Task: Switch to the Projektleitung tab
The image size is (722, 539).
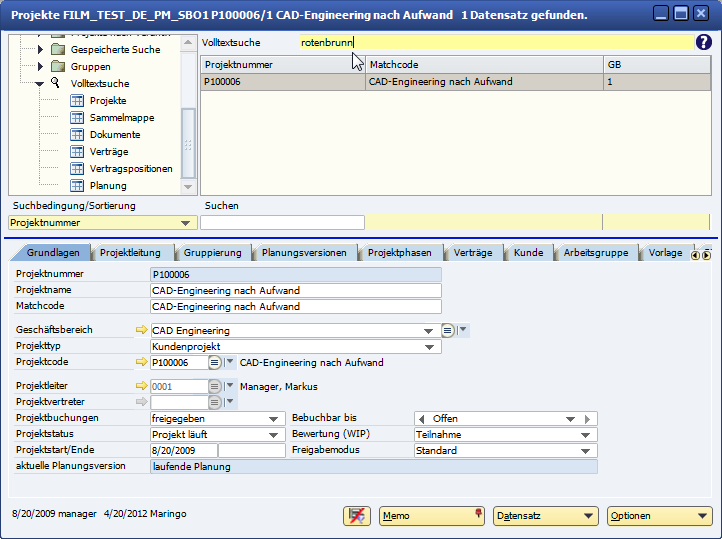Action: (x=130, y=253)
